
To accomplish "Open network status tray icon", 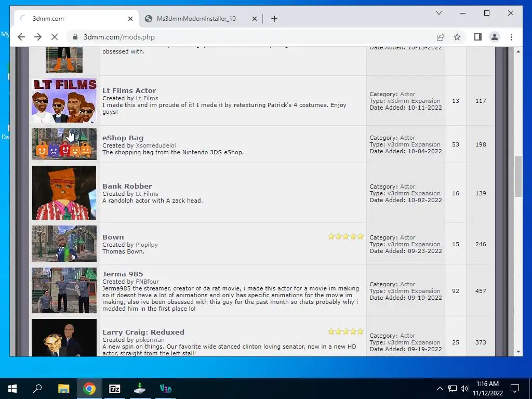I will [453, 389].
